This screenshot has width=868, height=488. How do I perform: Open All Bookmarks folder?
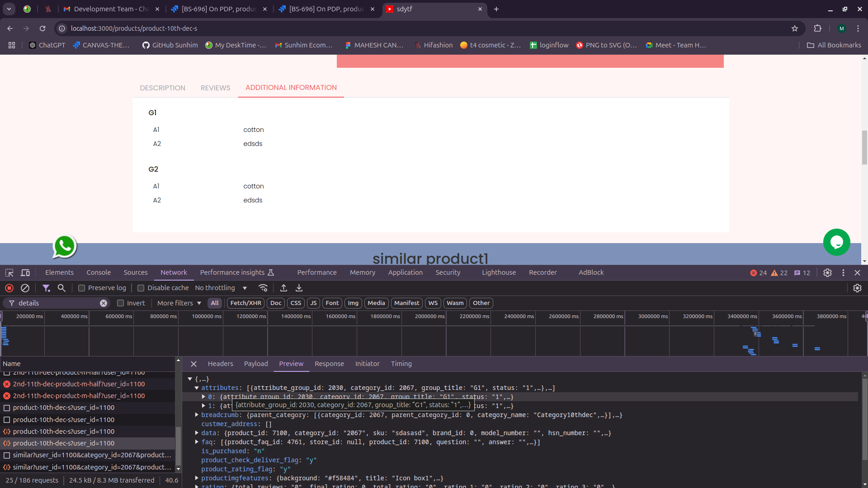tap(834, 45)
